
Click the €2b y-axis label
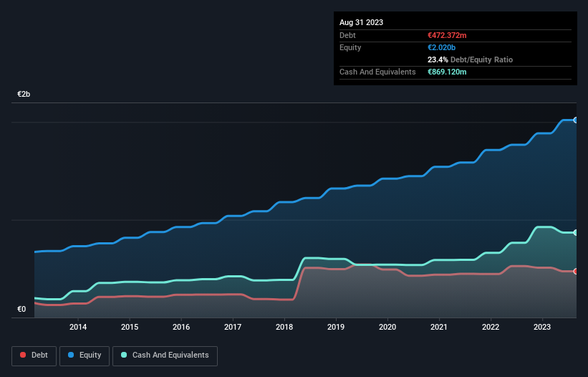tap(24, 94)
